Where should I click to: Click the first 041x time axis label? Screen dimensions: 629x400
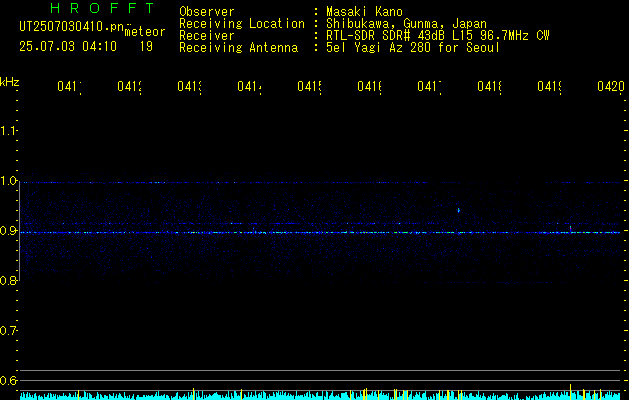(x=69, y=86)
